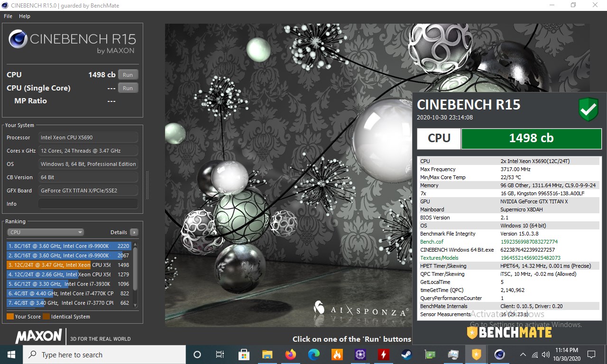Click the MAXON logo at bottom left
Image resolution: width=607 pixels, height=364 pixels.
coord(38,336)
